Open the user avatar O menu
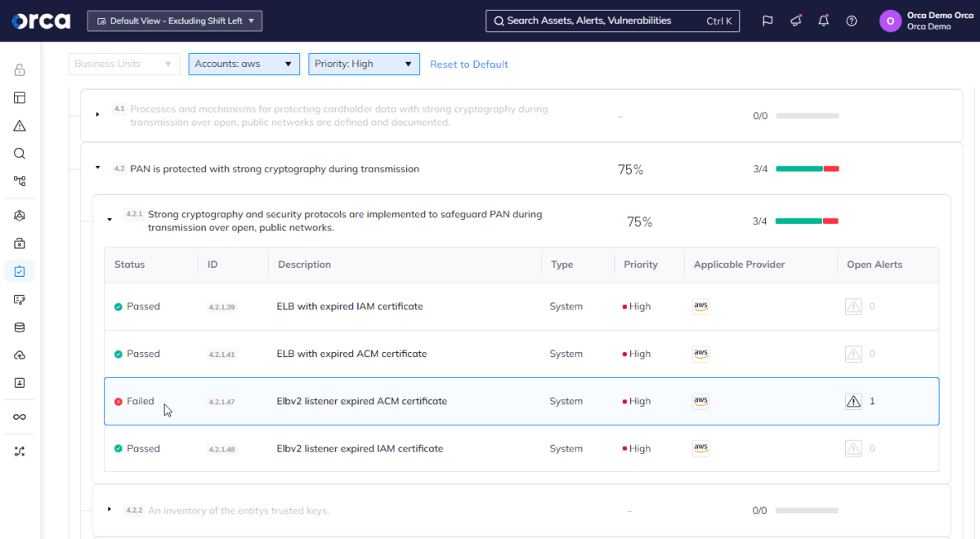980x539 pixels. (890, 20)
